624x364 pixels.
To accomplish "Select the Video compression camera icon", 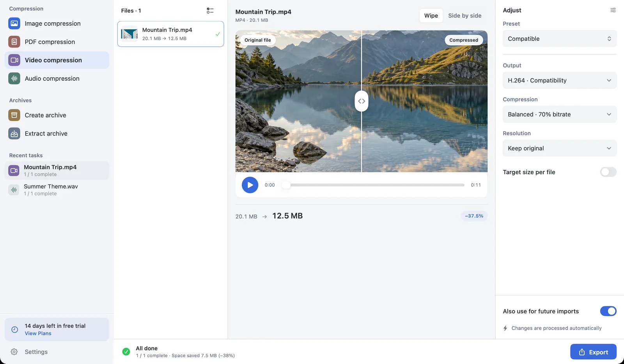I will (14, 60).
